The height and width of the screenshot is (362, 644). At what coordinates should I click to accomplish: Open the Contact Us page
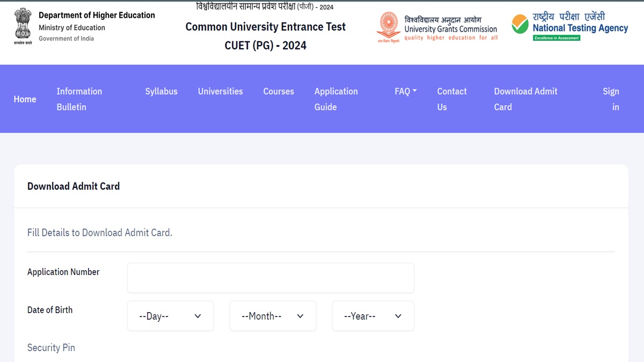452,99
